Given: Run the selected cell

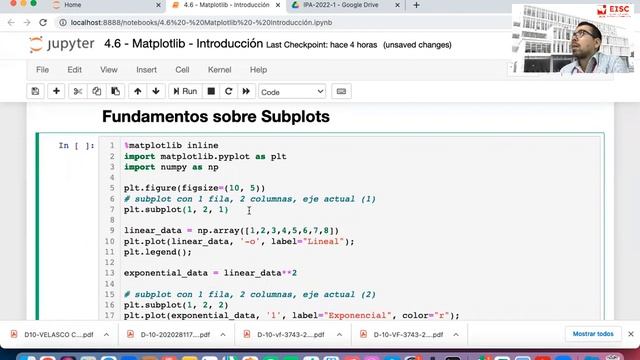Looking at the screenshot, I should 185,91.
